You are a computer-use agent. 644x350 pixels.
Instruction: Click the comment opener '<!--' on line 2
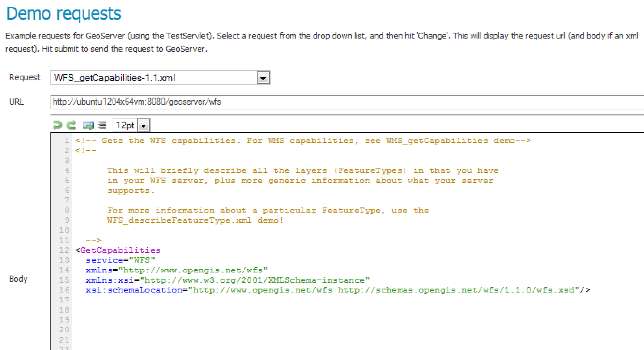(x=85, y=150)
